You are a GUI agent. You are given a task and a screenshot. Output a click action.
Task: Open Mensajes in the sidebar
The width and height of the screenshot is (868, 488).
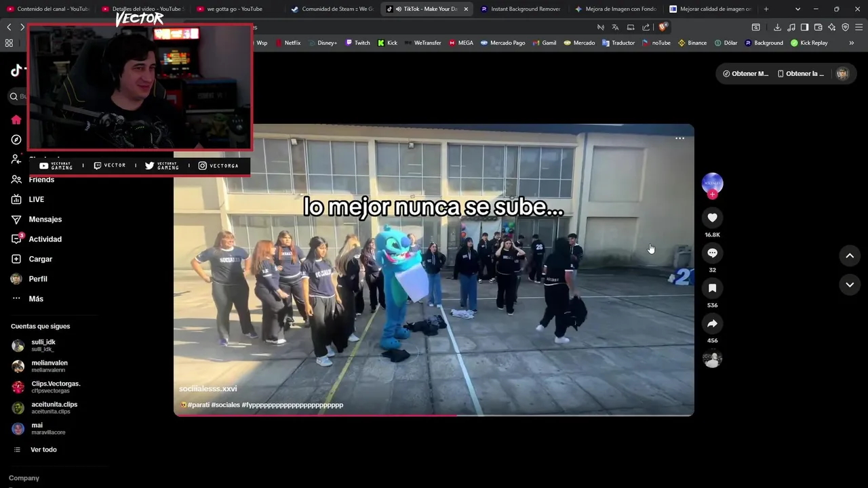36,220
